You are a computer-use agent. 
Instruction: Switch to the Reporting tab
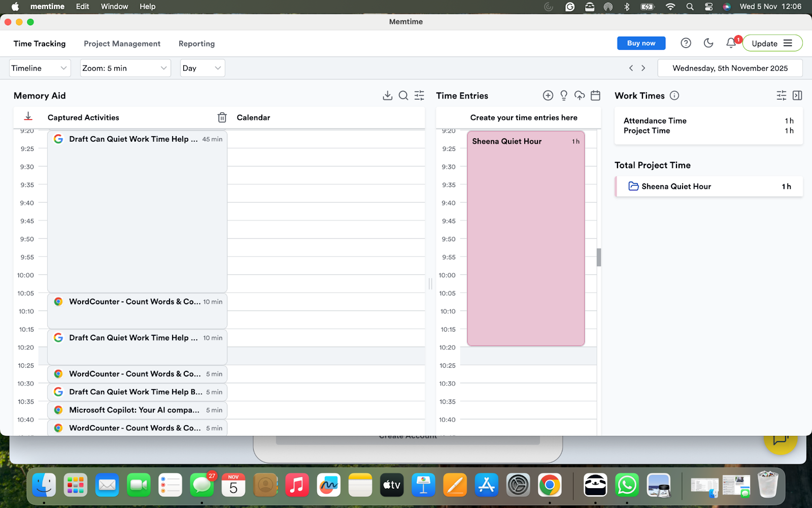(x=196, y=44)
